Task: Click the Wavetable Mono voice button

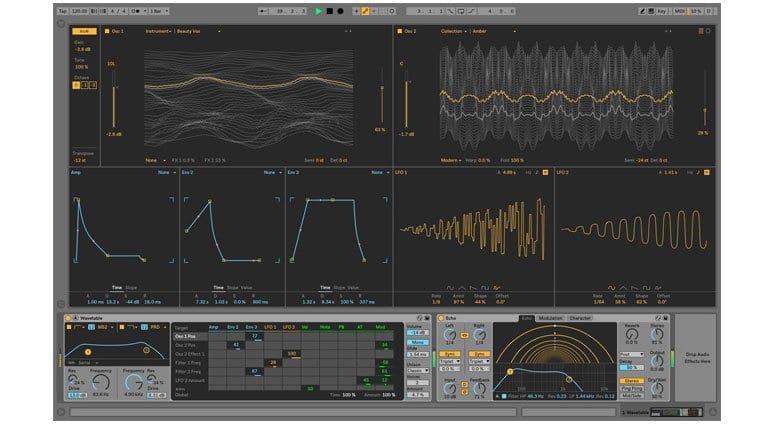Action: (x=417, y=342)
